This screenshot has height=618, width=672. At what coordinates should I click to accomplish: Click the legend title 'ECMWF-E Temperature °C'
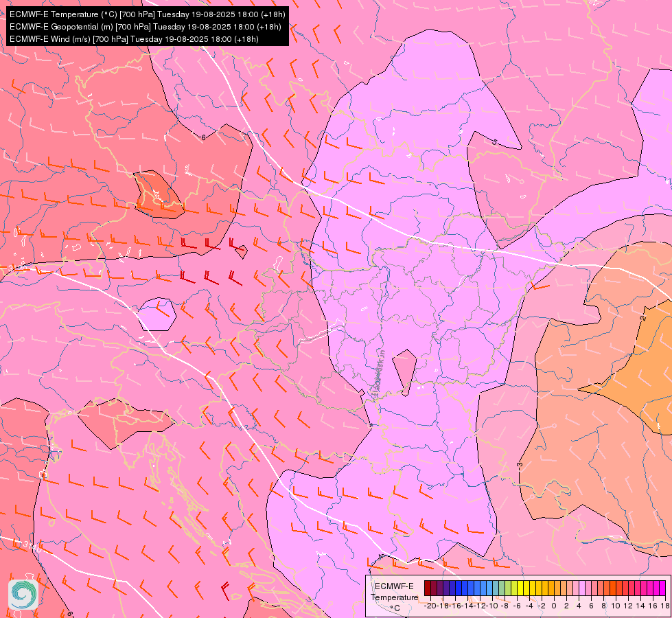click(x=394, y=597)
